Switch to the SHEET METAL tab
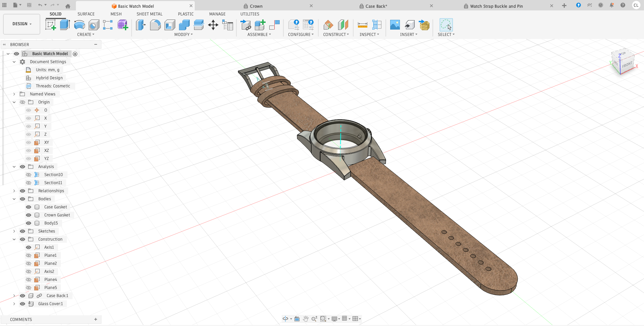 point(149,14)
